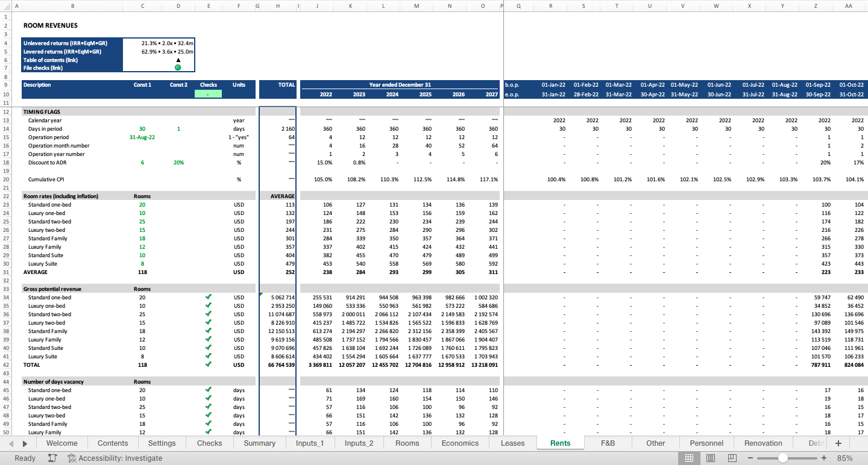Click zoom in plus button

pyautogui.click(x=823, y=458)
